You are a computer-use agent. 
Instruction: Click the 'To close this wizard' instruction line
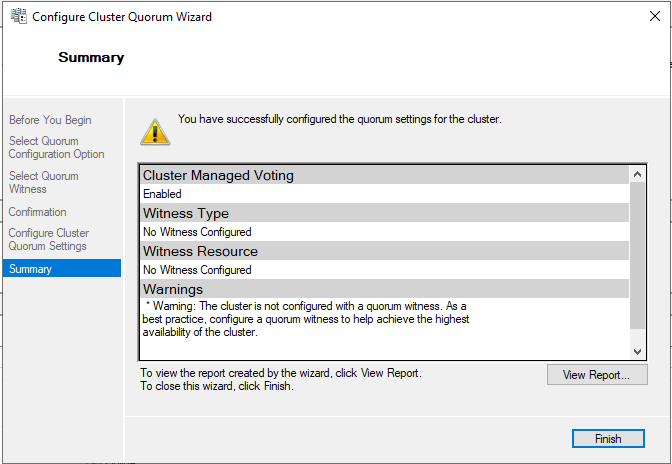[217, 386]
